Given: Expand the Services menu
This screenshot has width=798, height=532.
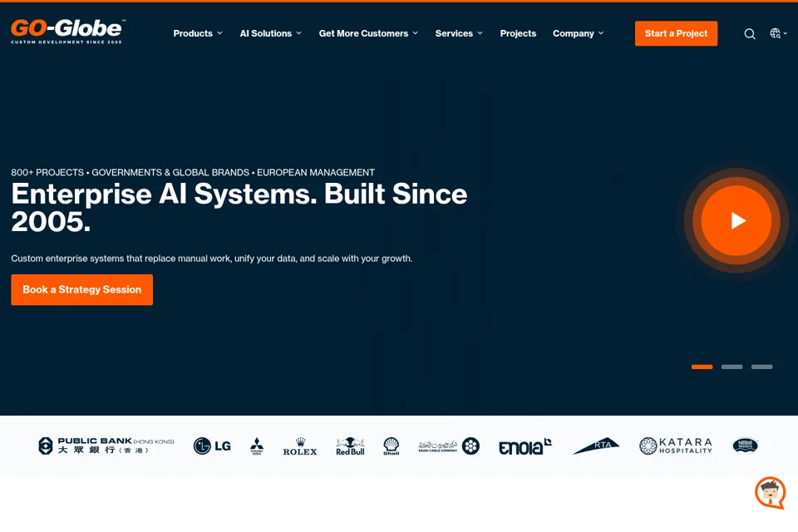Looking at the screenshot, I should pyautogui.click(x=459, y=33).
